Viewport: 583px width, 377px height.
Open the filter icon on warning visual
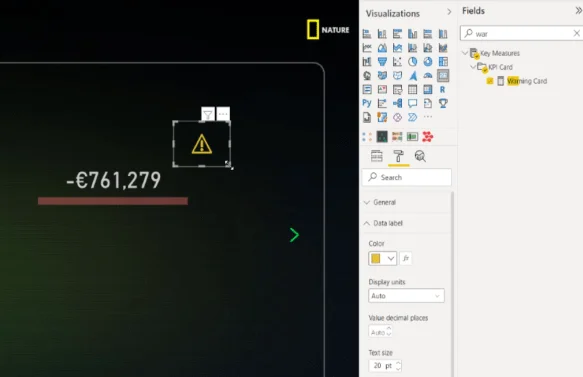tap(208, 114)
